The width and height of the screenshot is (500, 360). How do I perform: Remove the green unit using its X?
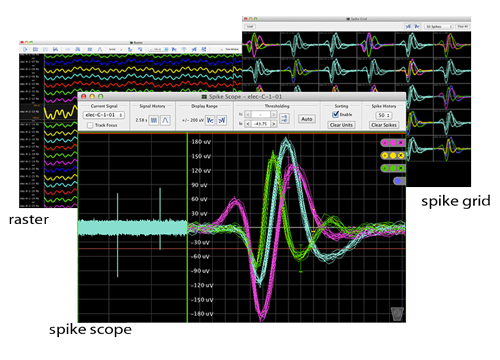401,168
